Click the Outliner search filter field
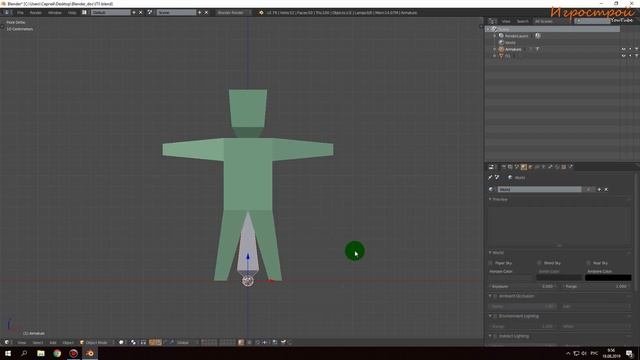Screen dimensions: 640x360 tap(592, 21)
